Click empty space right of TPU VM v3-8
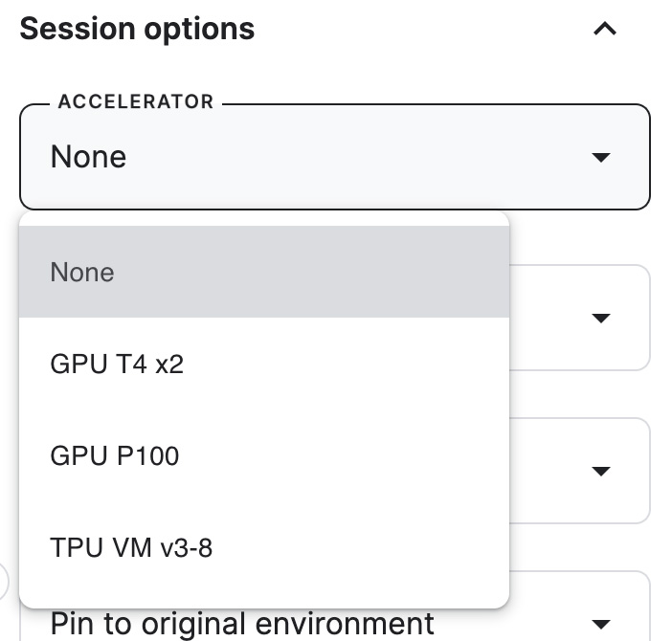The width and height of the screenshot is (672, 641). 364,548
